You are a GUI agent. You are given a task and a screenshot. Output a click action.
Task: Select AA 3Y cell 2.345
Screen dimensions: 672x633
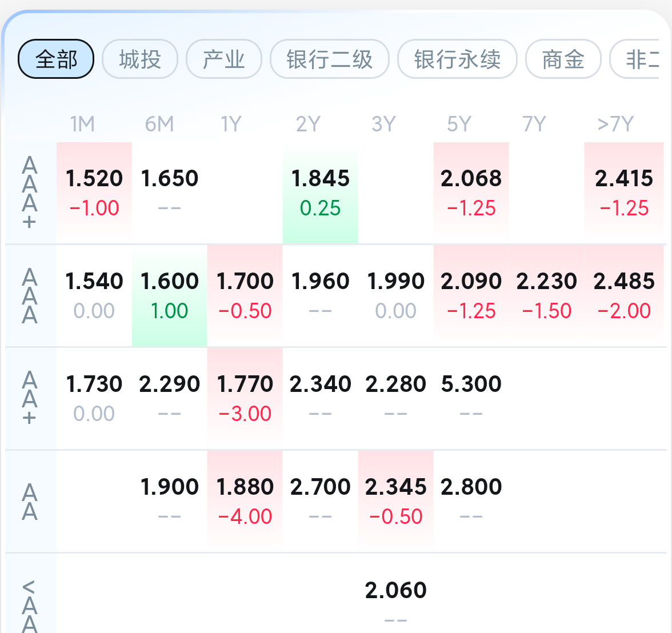tap(396, 500)
